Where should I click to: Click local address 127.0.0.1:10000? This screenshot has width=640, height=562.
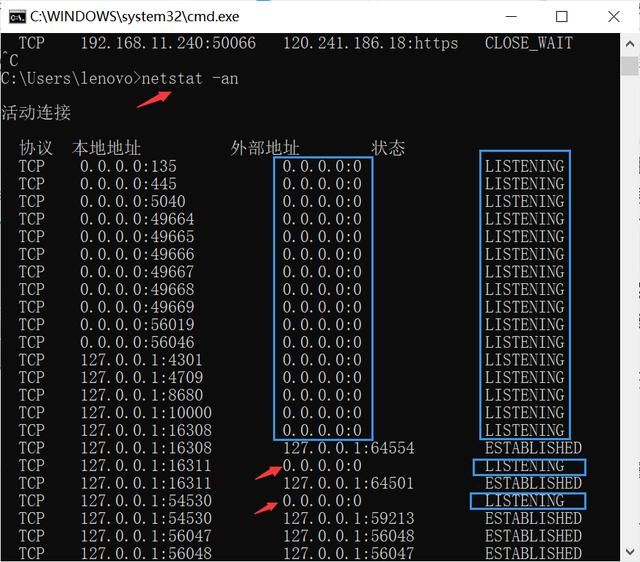pos(146,413)
